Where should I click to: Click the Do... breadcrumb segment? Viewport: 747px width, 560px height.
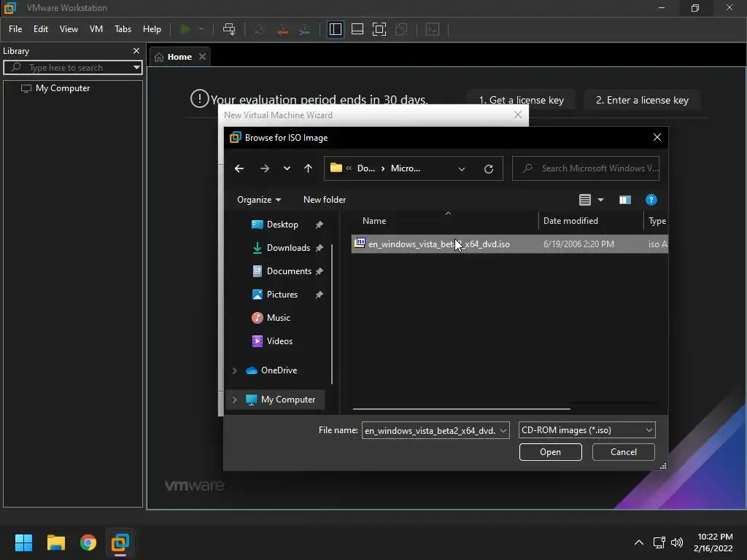366,168
